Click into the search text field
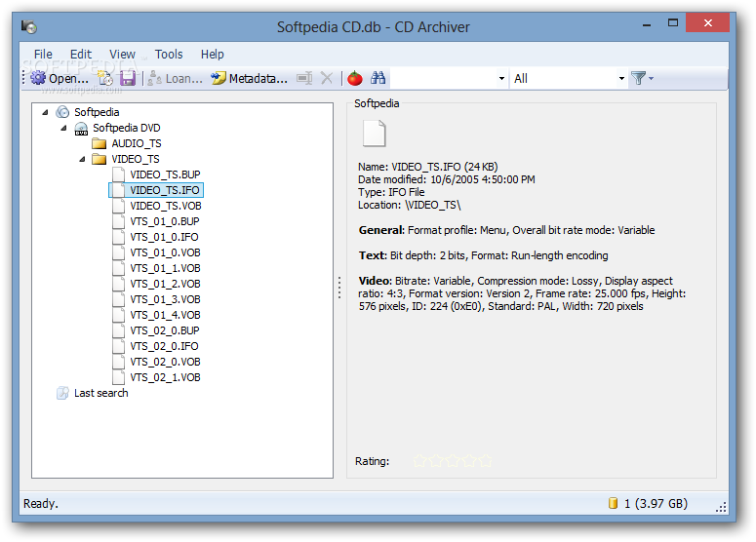The width and height of the screenshot is (756, 542). tap(444, 78)
